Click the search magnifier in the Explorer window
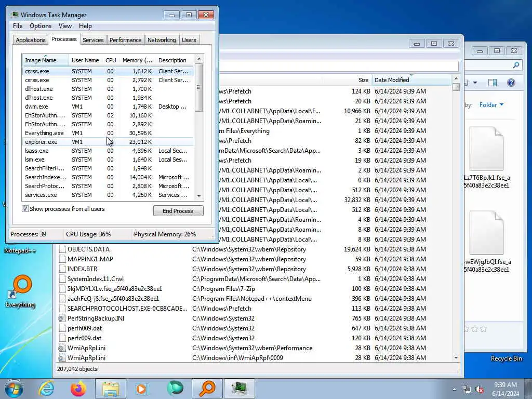The width and height of the screenshot is (532, 399). [x=516, y=65]
